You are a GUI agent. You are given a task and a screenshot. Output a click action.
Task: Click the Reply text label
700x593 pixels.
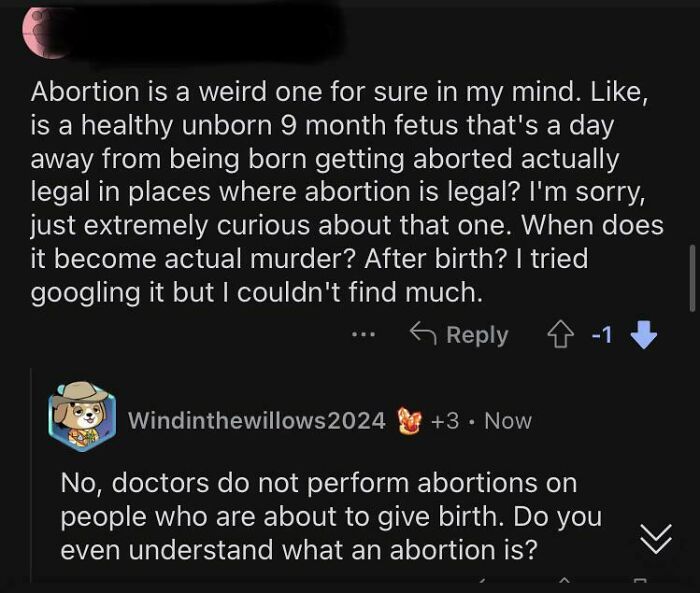[x=477, y=335]
